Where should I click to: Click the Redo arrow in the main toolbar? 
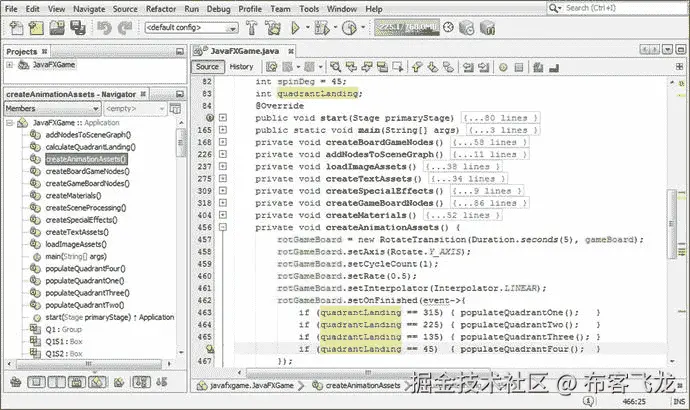pos(125,28)
